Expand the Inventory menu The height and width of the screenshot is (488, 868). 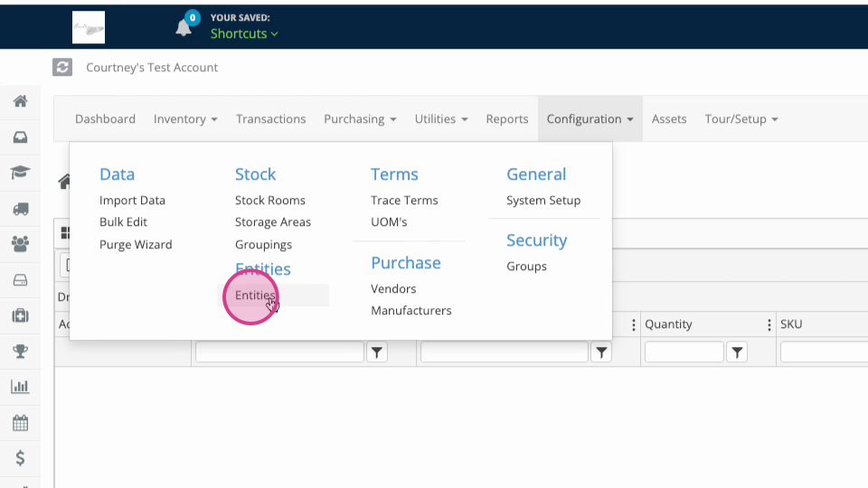tap(185, 119)
